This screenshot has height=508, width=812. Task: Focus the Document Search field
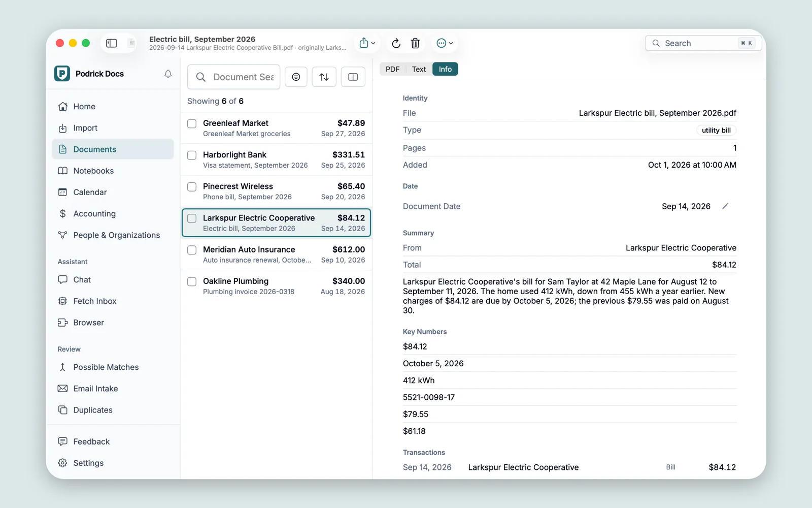coord(234,77)
